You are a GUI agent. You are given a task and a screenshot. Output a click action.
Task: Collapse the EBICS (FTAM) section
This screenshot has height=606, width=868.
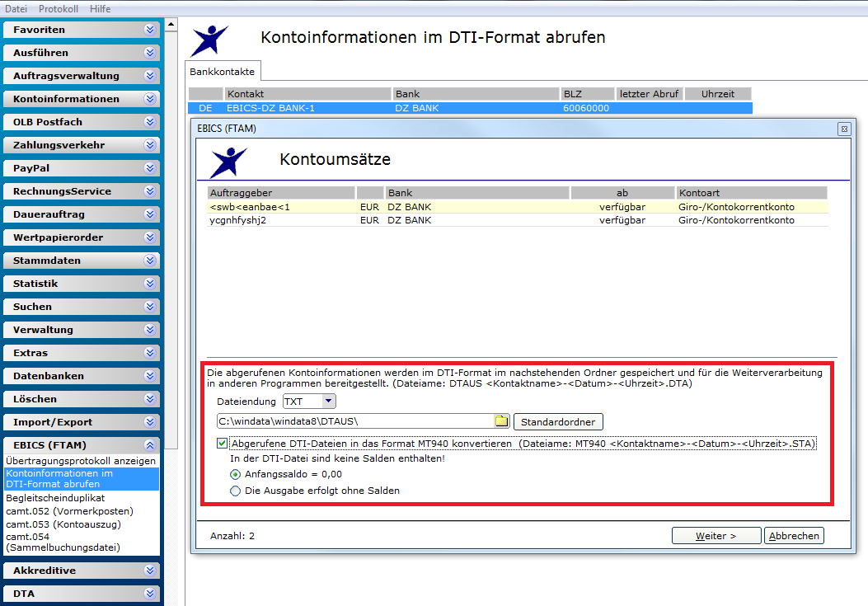click(x=82, y=445)
